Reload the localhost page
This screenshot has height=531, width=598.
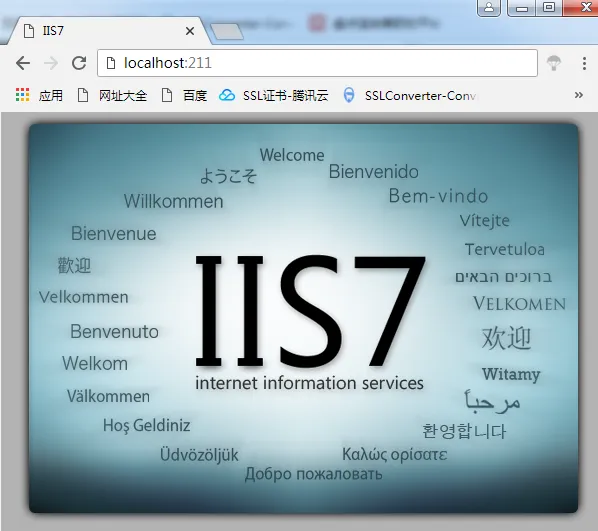(79, 63)
